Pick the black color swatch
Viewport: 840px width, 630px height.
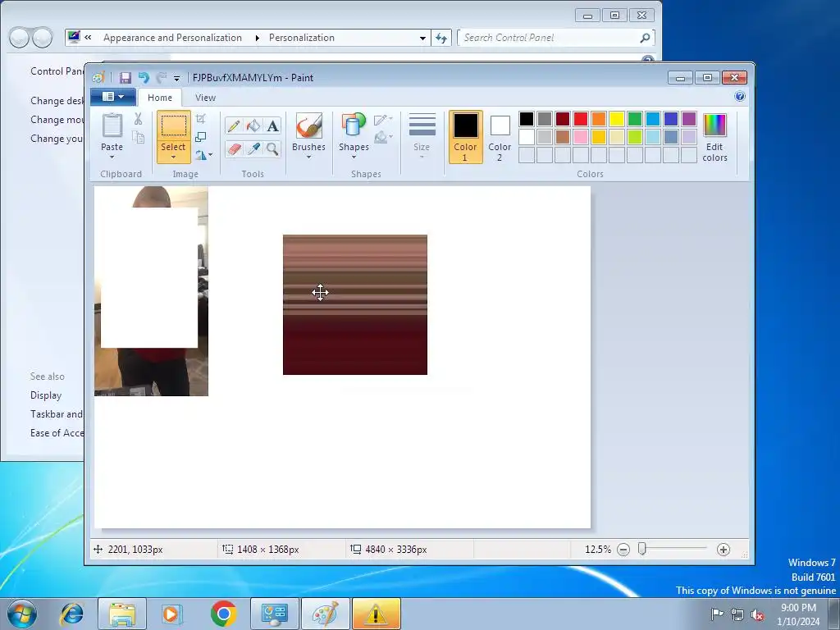tap(527, 118)
